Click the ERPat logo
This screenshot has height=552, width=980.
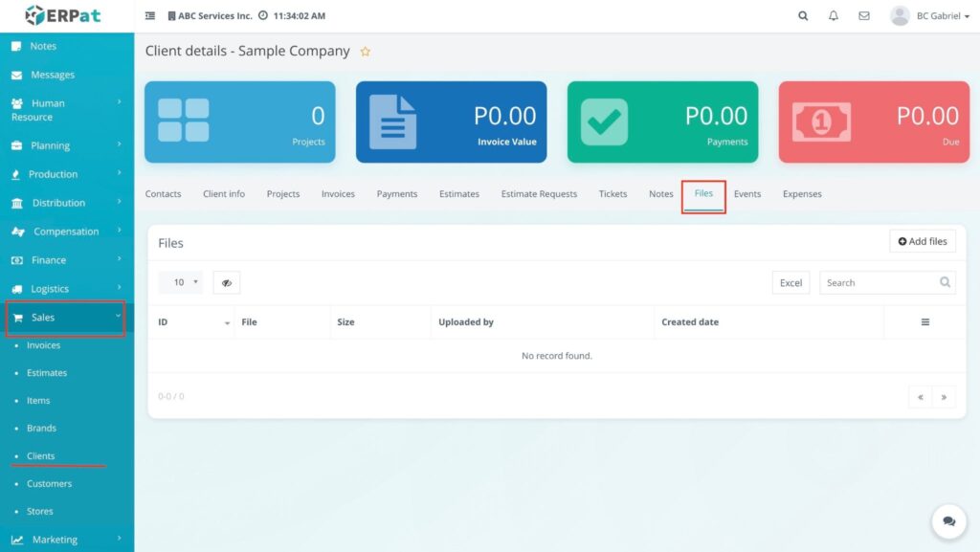point(62,15)
